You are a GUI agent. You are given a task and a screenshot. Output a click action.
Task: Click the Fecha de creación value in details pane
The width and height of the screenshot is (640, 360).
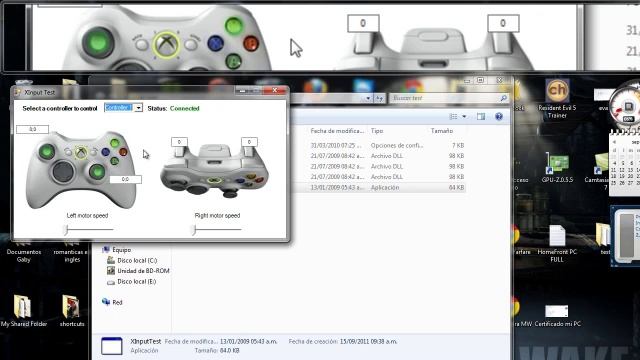(368, 341)
